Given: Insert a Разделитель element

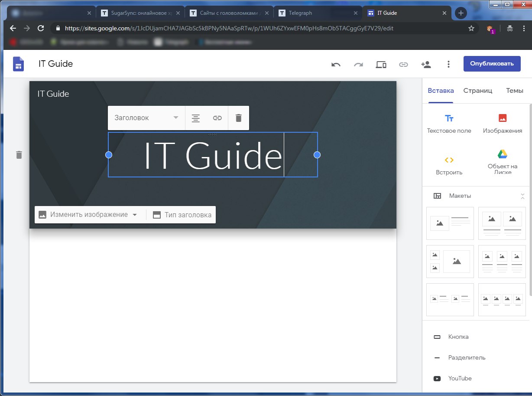Looking at the screenshot, I should (459, 358).
